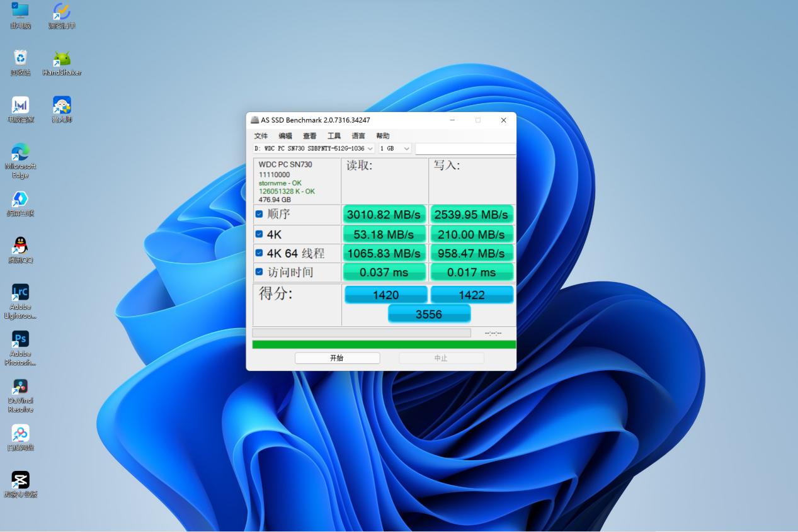
Task: Open the 工具 menu
Action: tap(334, 135)
